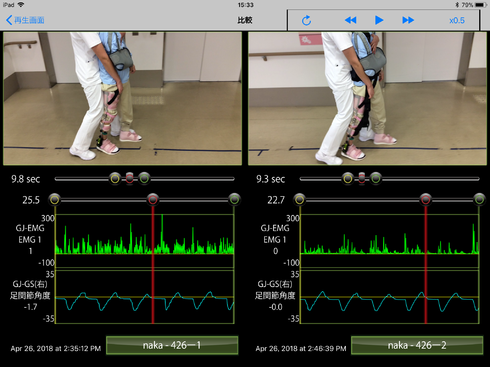490x367 pixels.
Task: Tap the reload/reset playback icon
Action: pos(306,20)
